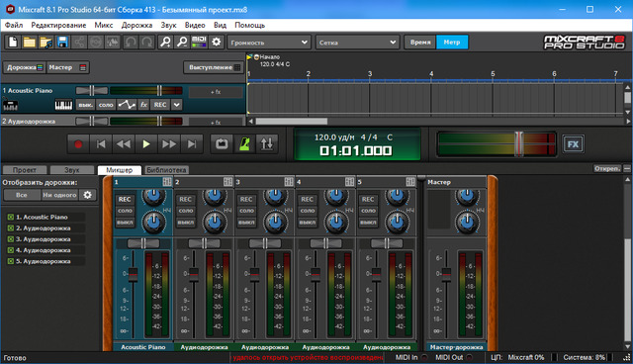Image resolution: width=633 pixels, height=364 pixels.
Task: Click + fx slot on Acoustic Piano track
Action: 216,92
